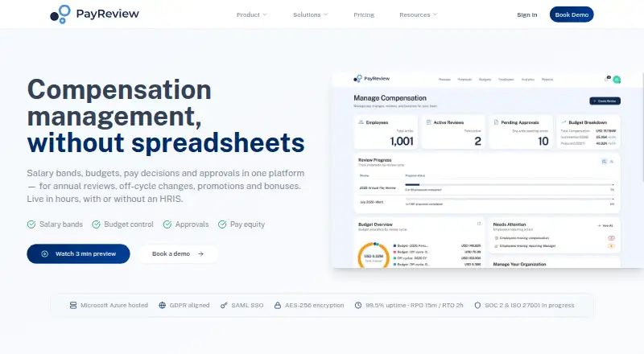Screen dimensions: 644x354
Task: Click the 99.5% uptime RPO/RTO text
Action: coord(415,305)
